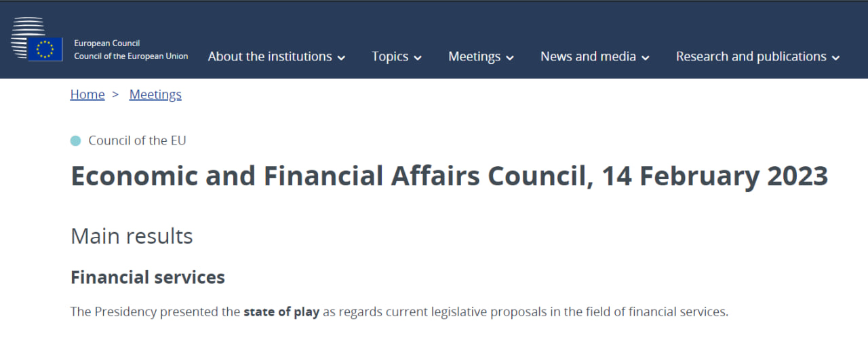Click the EU flag emblem
This screenshot has height=340, width=868.
pyautogui.click(x=45, y=49)
